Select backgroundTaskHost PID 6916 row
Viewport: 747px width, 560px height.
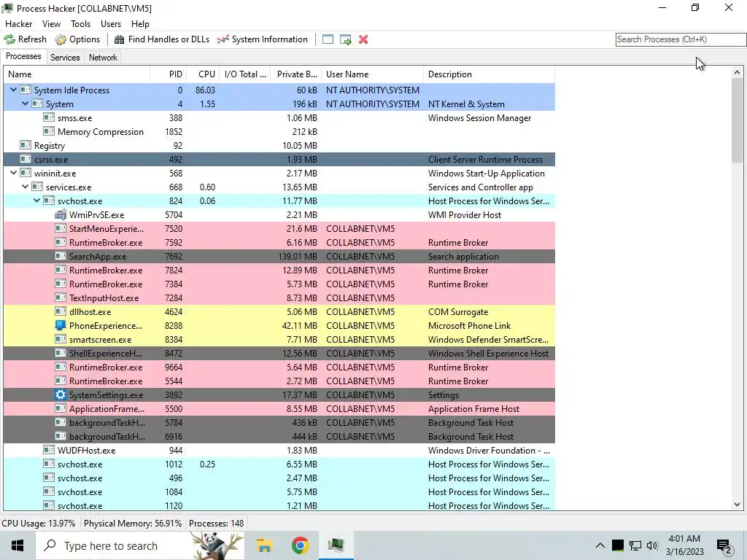pos(279,436)
